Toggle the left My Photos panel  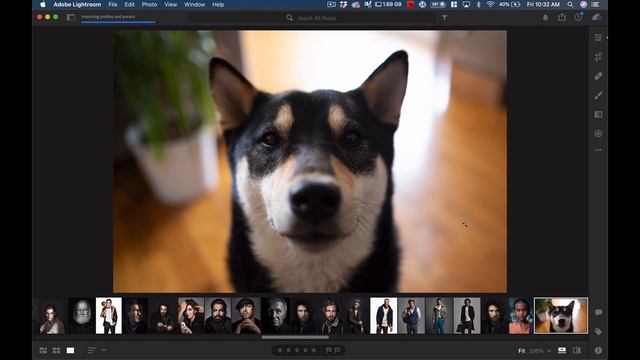71,17
